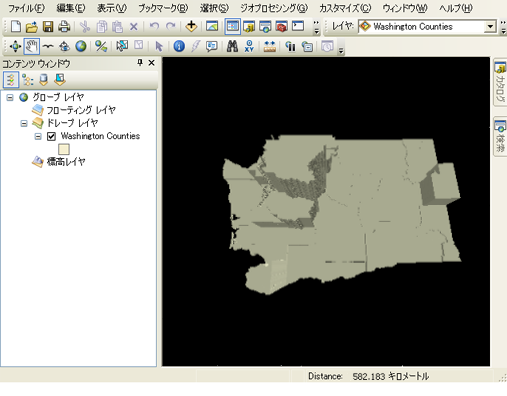Click the Full Extent globe icon
The width and height of the screenshot is (507, 396).
point(81,46)
